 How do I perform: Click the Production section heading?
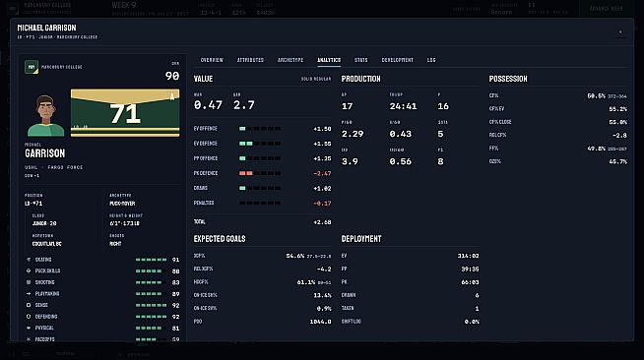click(x=361, y=79)
